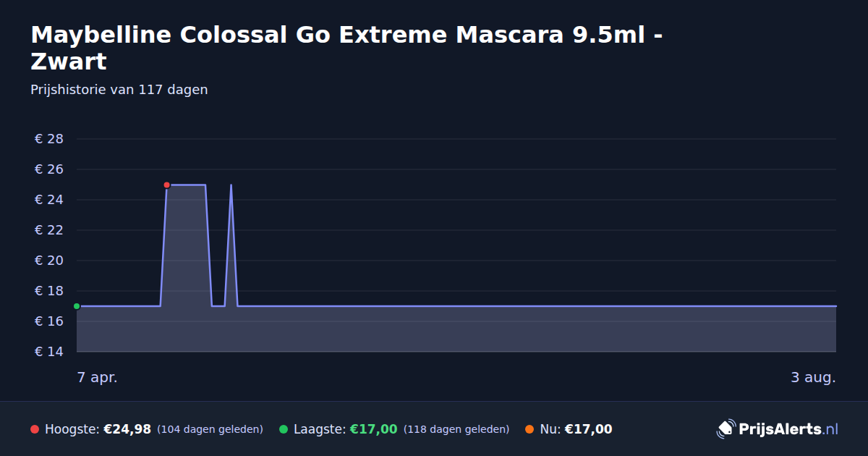Viewport: 868px width, 456px height.
Task: Click the green lowest-price marker on chart
Action: click(77, 306)
